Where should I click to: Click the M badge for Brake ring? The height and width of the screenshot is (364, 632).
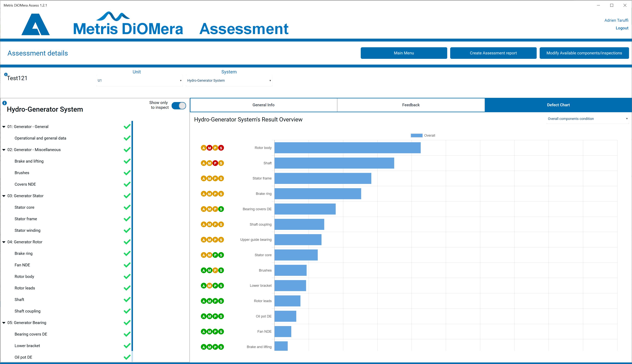pyautogui.click(x=209, y=194)
